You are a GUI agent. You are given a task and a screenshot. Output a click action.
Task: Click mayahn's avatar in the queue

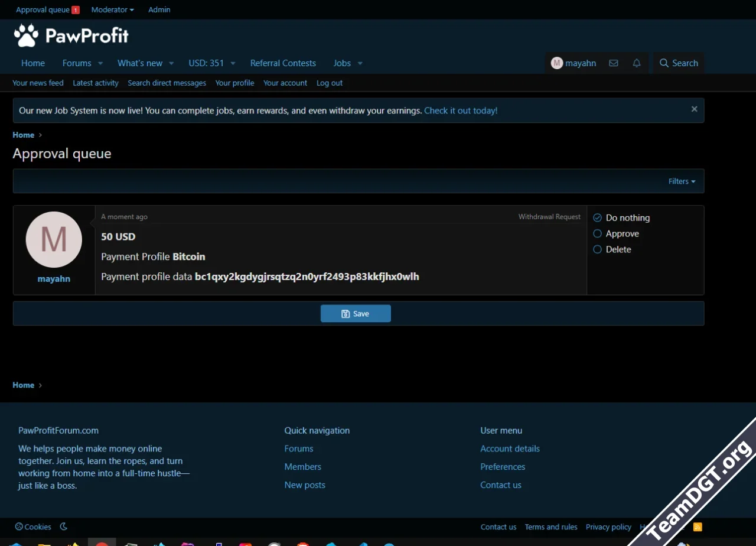(54, 239)
